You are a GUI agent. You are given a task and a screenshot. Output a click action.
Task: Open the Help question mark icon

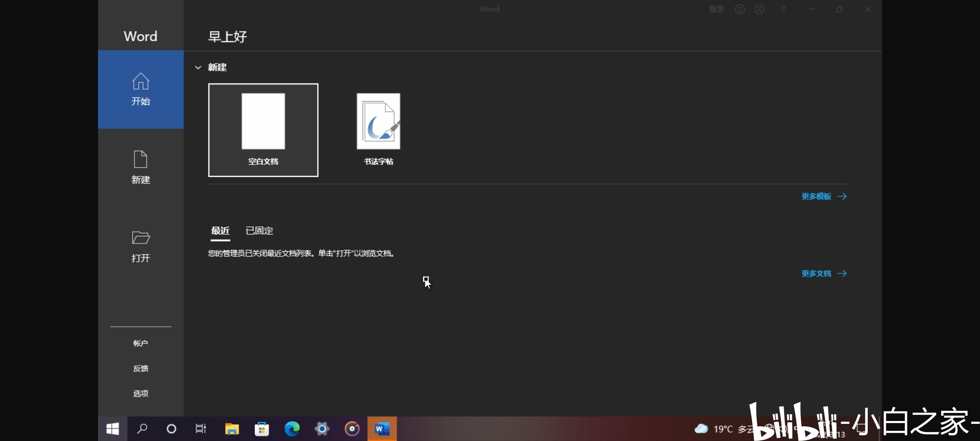click(783, 9)
